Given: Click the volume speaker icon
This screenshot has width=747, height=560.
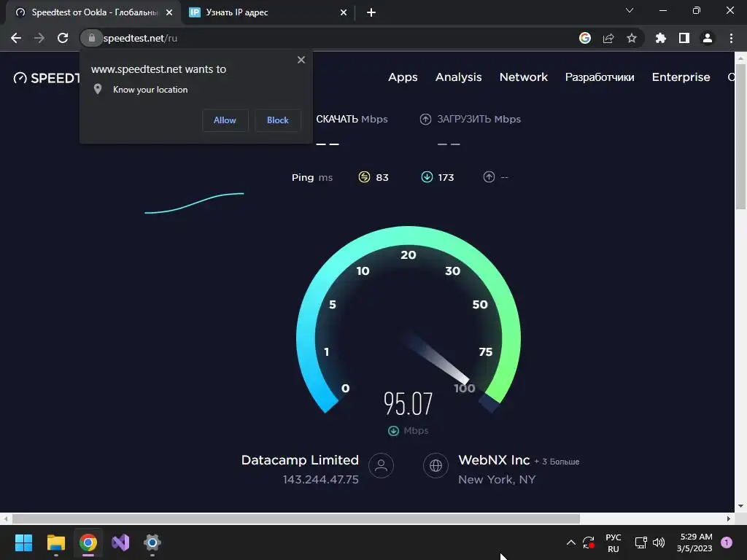Looking at the screenshot, I should [659, 542].
